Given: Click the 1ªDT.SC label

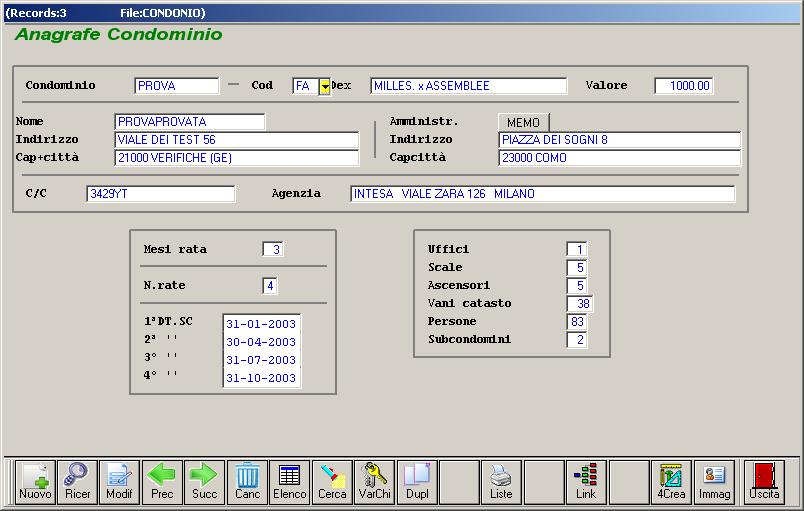Looking at the screenshot, I should pos(168,321).
